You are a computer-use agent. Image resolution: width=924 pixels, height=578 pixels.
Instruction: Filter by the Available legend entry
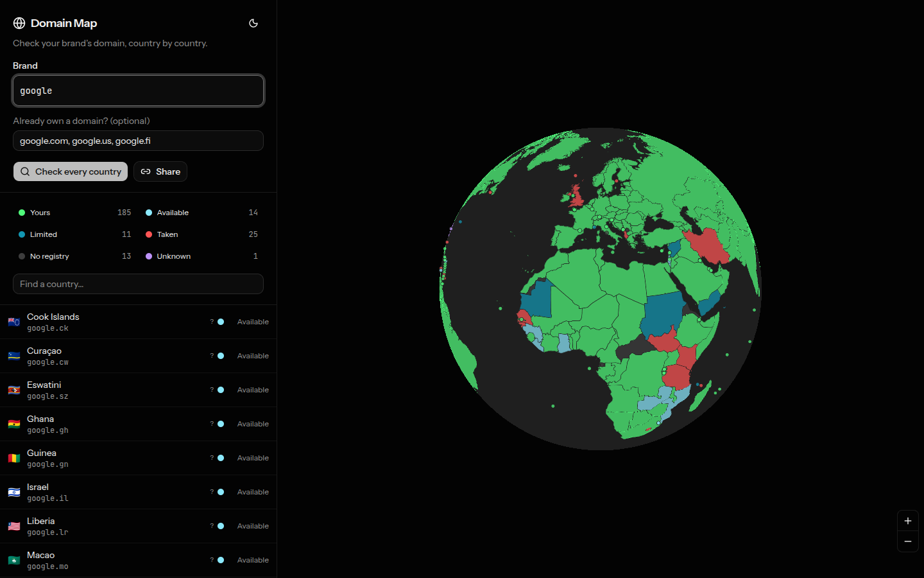pos(201,213)
